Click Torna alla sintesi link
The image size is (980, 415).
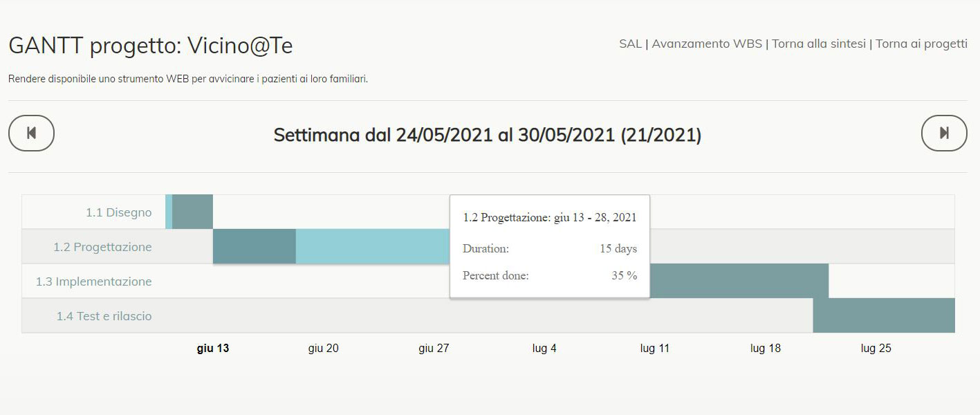[819, 44]
